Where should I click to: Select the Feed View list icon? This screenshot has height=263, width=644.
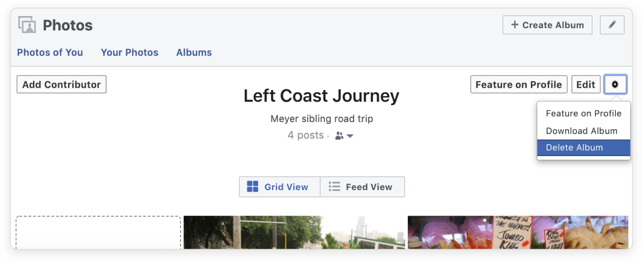tap(334, 187)
